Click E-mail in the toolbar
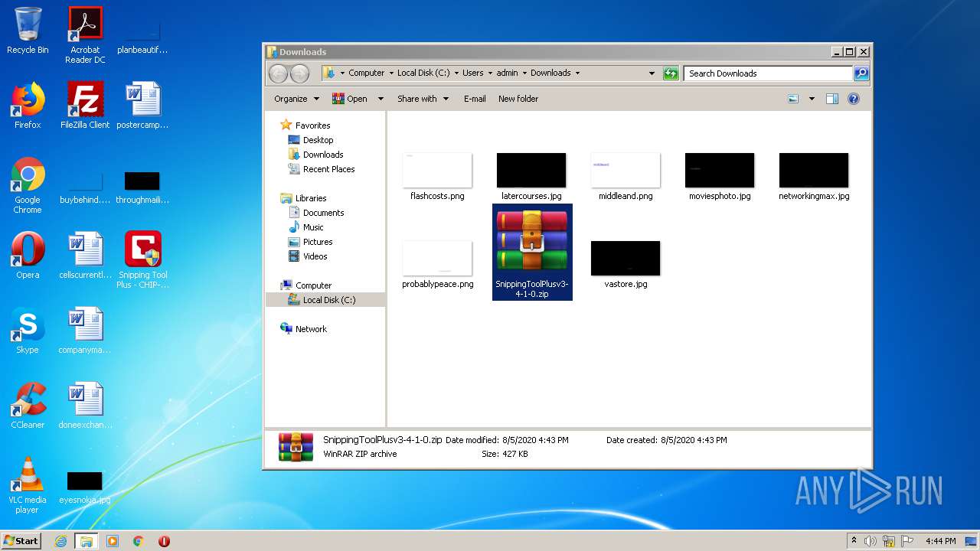The width and height of the screenshot is (980, 551). point(475,99)
